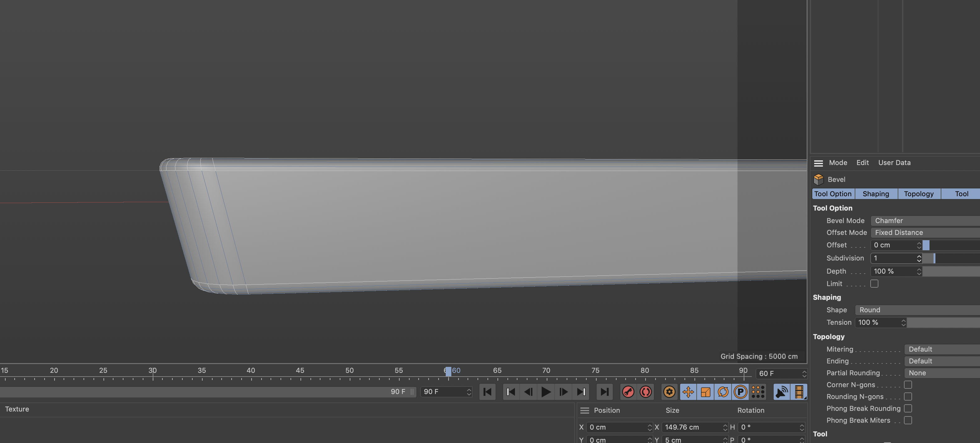Go to end of animation
Image resolution: width=980 pixels, height=443 pixels.
[x=604, y=392]
